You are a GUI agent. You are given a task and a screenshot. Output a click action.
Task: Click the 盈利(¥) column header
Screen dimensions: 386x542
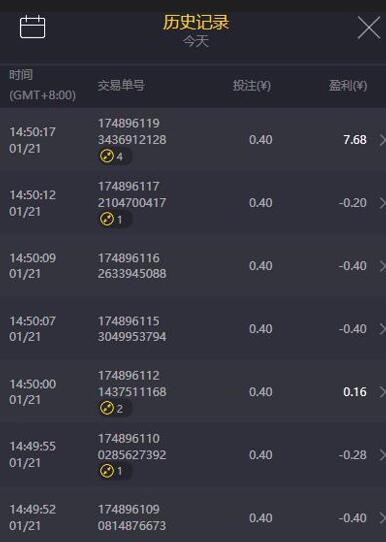tap(348, 85)
